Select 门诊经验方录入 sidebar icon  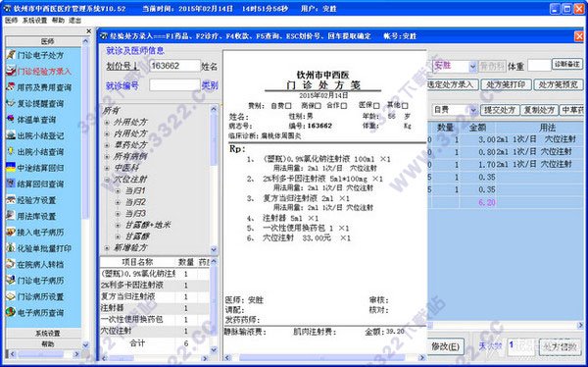coord(11,71)
